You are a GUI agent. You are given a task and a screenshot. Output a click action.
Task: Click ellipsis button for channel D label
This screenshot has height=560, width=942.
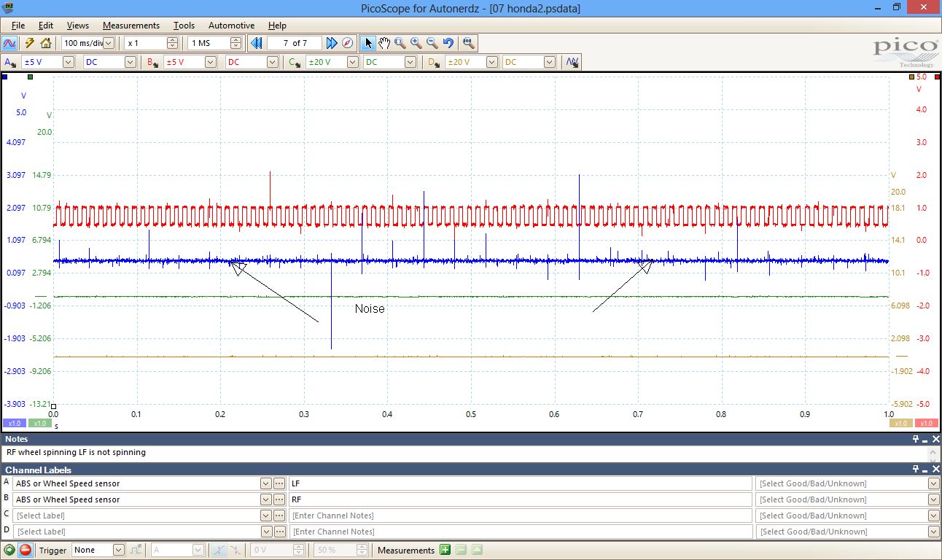[x=280, y=532]
